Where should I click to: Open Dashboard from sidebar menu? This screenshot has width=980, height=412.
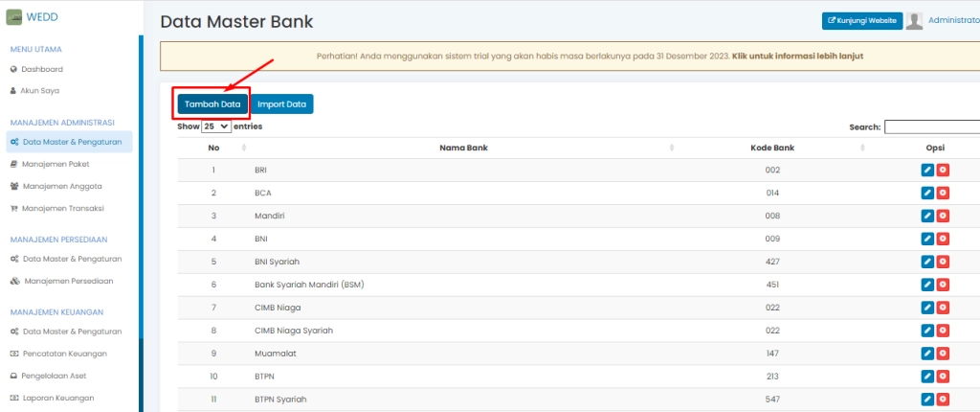click(42, 69)
